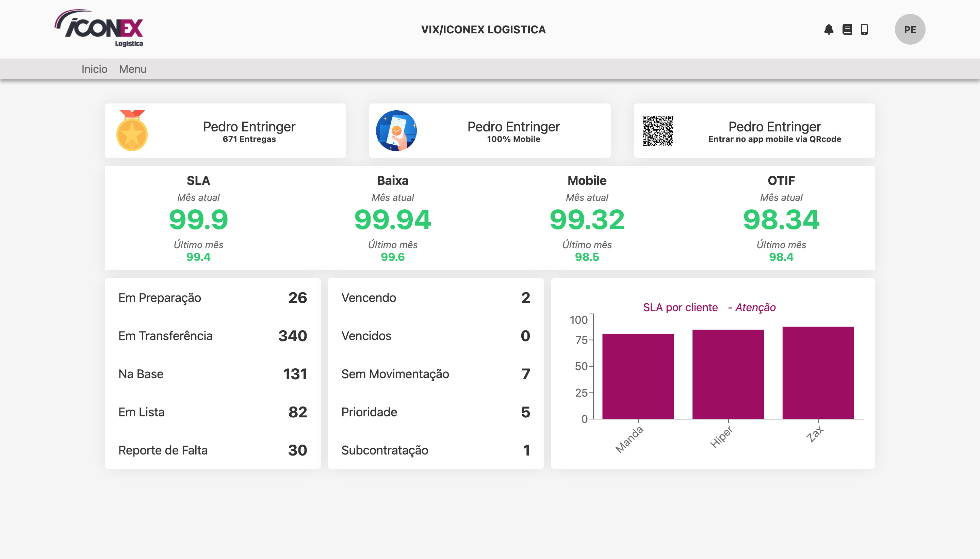Click the gold medal icon
The width and height of the screenshot is (980, 559).
(x=132, y=130)
